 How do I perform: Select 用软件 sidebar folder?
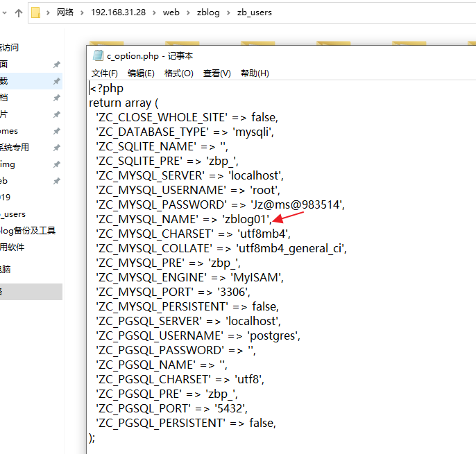[12, 247]
